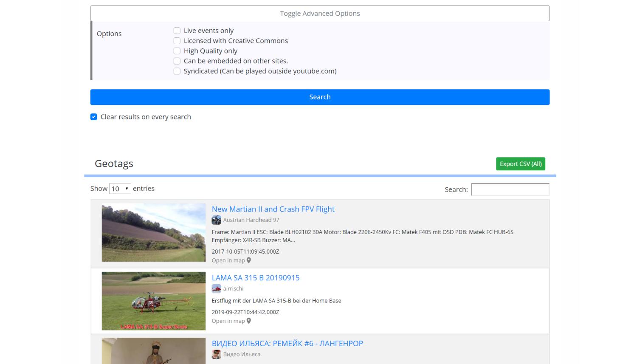Enable Live events only checkbox

(177, 31)
